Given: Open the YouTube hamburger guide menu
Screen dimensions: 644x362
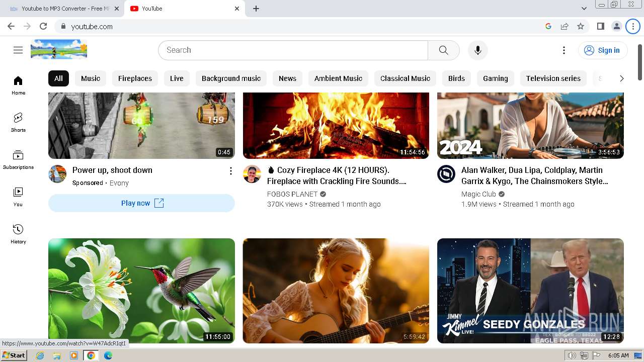Looking at the screenshot, I should (18, 50).
